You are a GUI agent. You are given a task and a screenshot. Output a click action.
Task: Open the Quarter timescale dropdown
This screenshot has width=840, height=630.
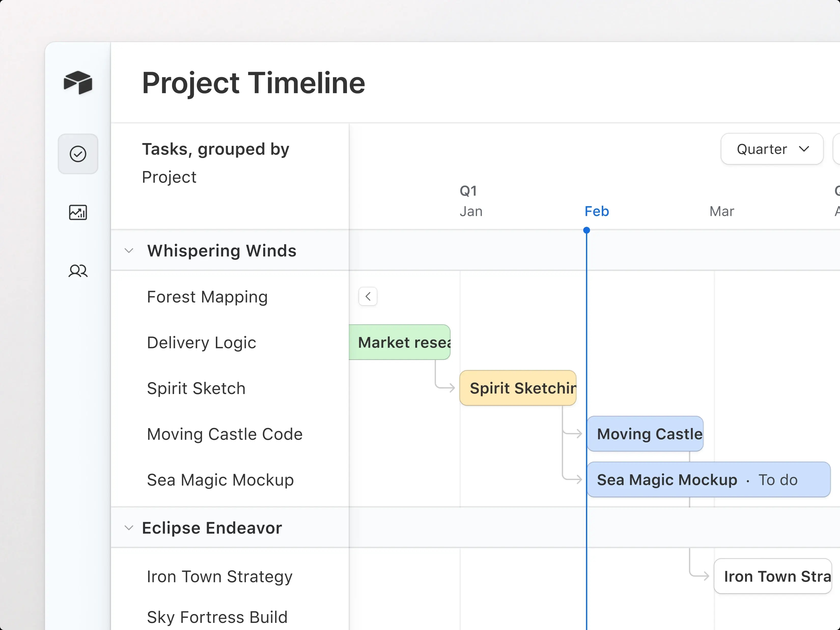tap(772, 149)
